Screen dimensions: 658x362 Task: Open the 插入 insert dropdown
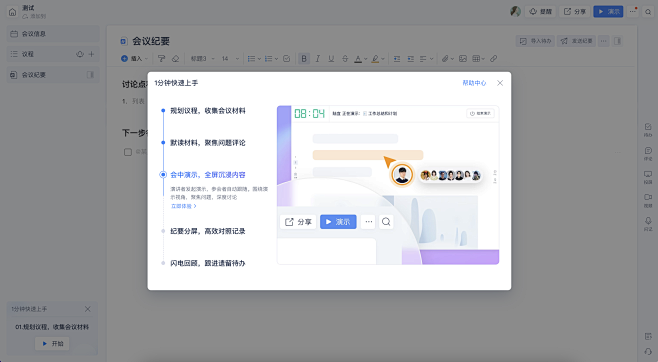tap(134, 59)
